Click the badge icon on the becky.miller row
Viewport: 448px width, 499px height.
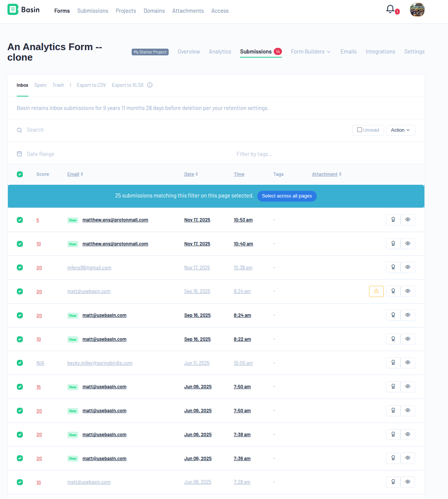[x=393, y=362]
